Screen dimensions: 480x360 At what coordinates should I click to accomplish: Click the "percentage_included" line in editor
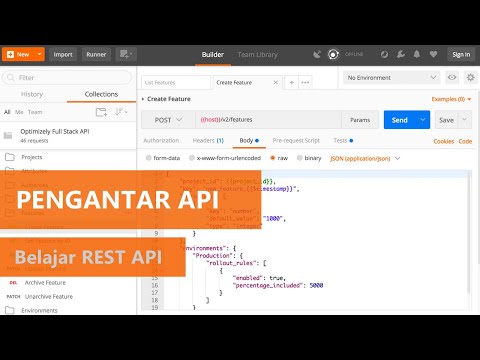tap(278, 285)
